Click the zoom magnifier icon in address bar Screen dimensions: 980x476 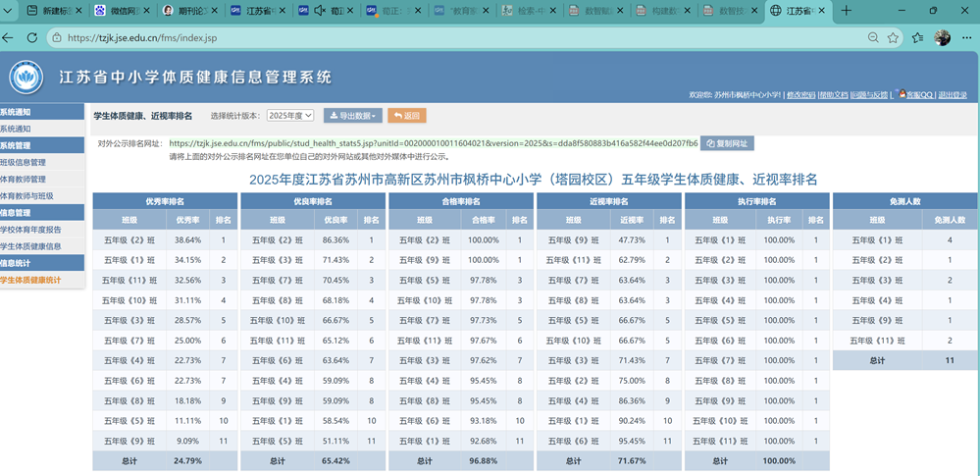[873, 38]
